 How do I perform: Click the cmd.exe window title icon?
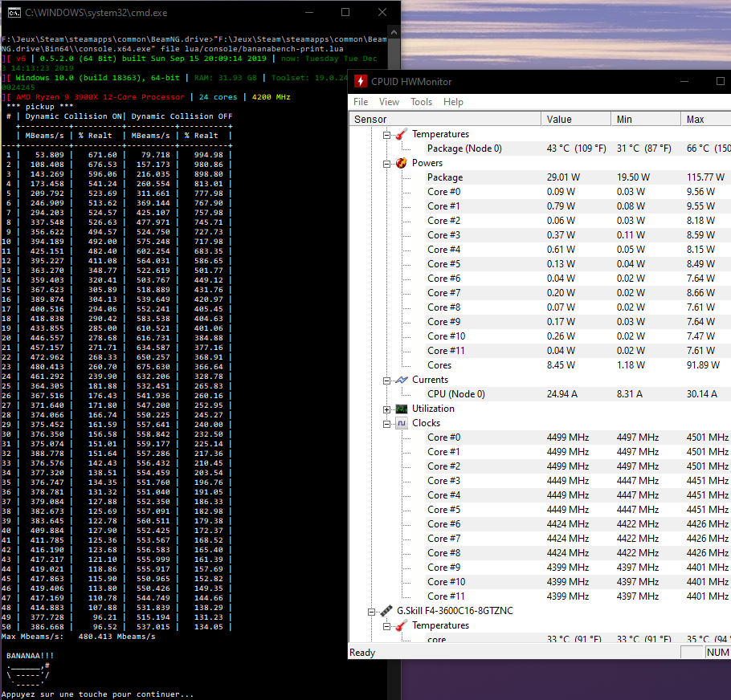tap(14, 13)
